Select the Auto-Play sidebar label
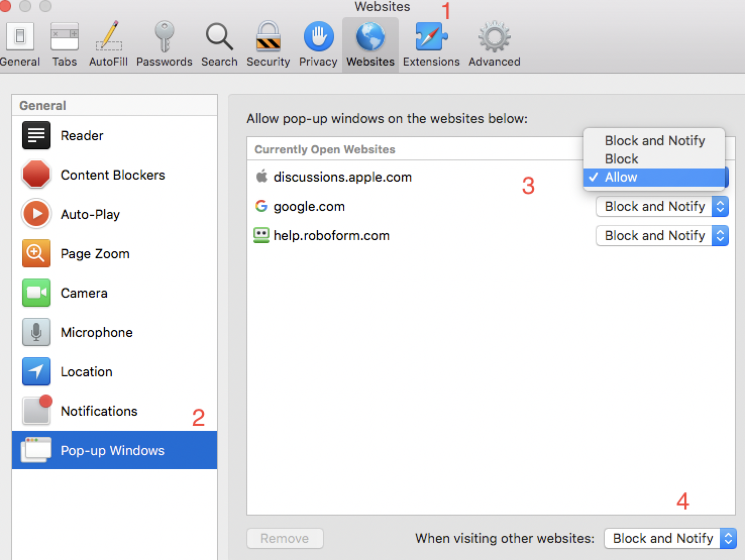The width and height of the screenshot is (745, 560). pos(90,214)
